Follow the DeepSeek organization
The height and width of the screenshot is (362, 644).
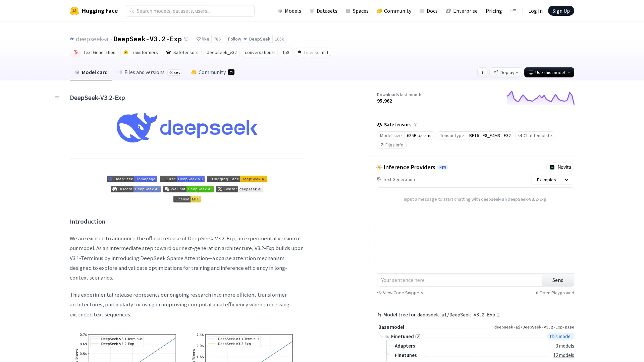click(x=249, y=39)
